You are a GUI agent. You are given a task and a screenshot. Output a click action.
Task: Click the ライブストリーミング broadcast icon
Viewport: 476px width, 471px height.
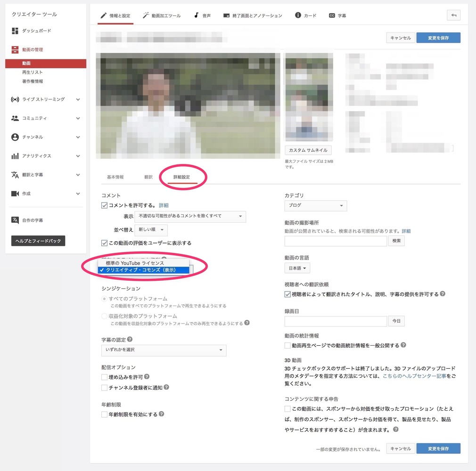15,99
